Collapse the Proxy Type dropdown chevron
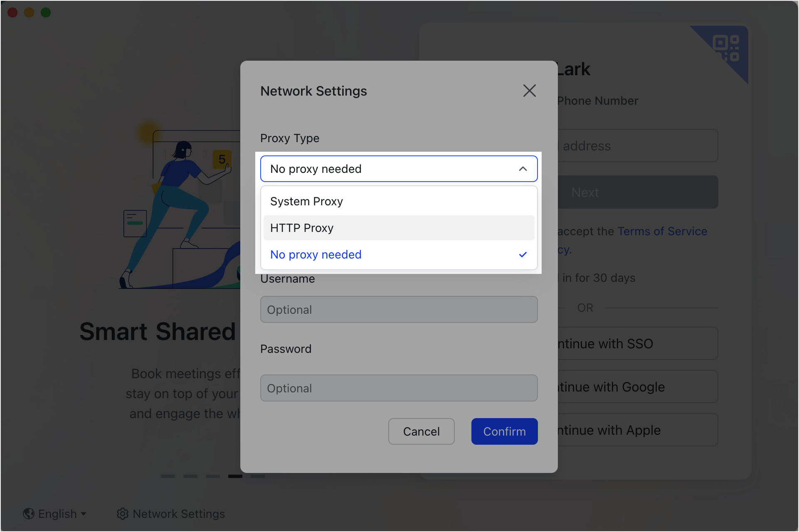799x532 pixels. [523, 169]
